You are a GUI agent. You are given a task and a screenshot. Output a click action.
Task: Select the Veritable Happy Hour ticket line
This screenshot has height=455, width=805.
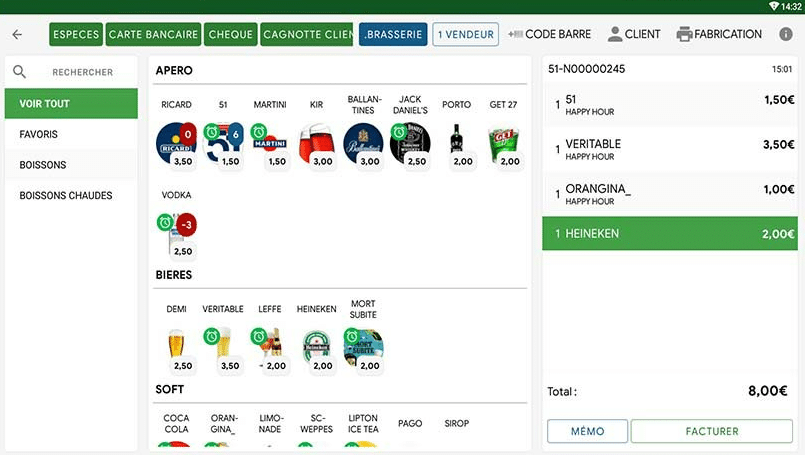670,149
